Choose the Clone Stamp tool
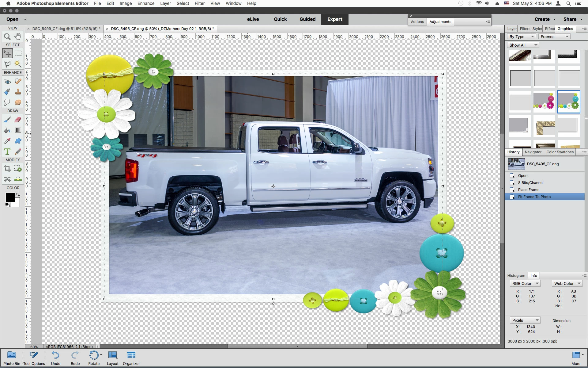 pos(18,92)
